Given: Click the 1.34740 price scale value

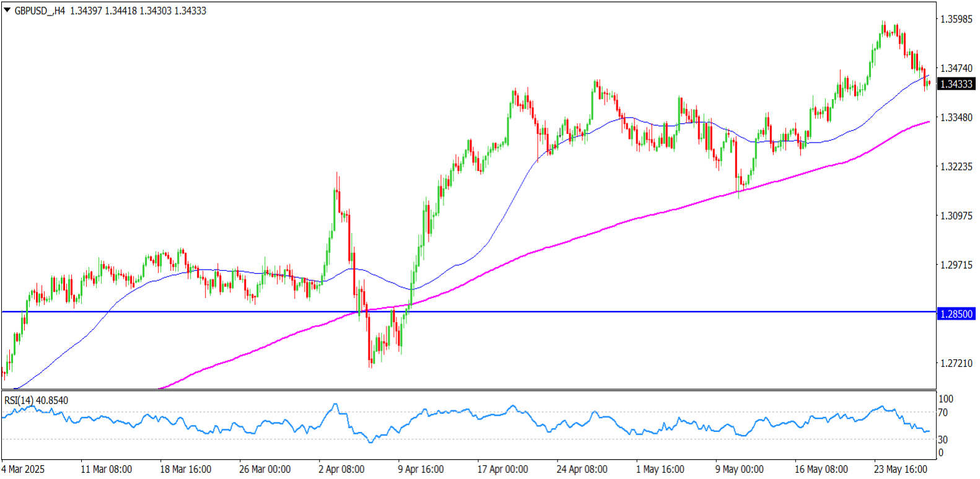Looking at the screenshot, I should click(x=956, y=68).
